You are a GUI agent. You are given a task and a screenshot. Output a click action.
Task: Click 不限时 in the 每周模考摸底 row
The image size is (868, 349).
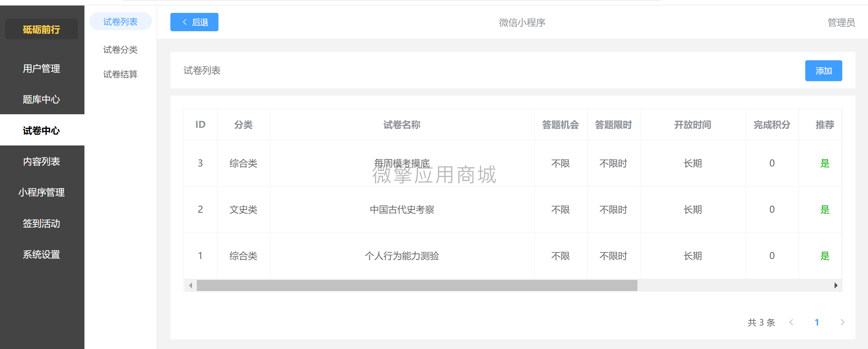point(614,163)
